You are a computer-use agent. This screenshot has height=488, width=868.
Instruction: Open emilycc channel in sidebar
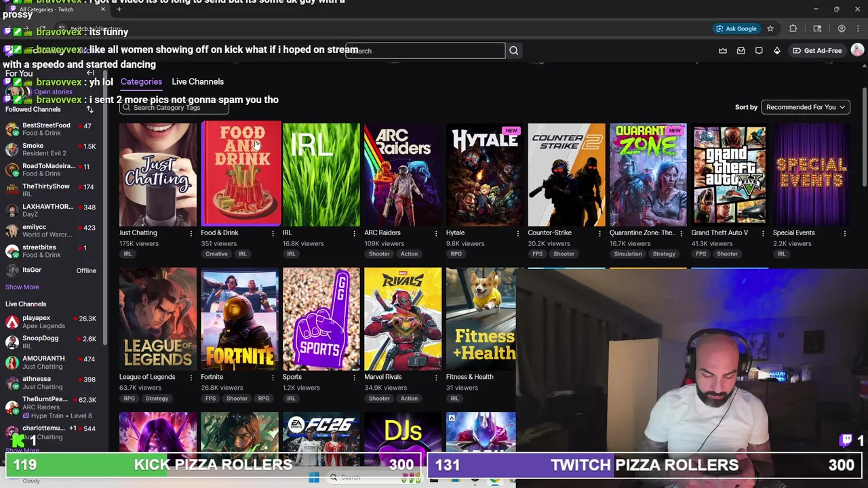[x=51, y=230]
